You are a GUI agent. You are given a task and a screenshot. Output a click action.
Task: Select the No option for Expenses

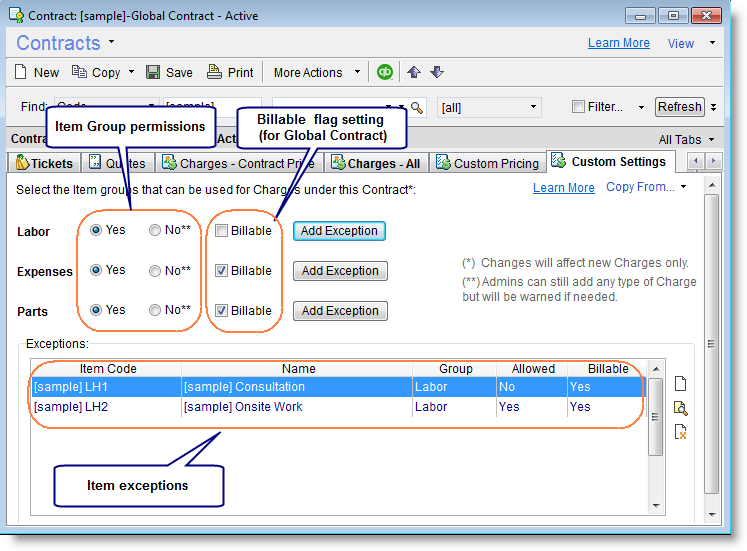pyautogui.click(x=155, y=271)
